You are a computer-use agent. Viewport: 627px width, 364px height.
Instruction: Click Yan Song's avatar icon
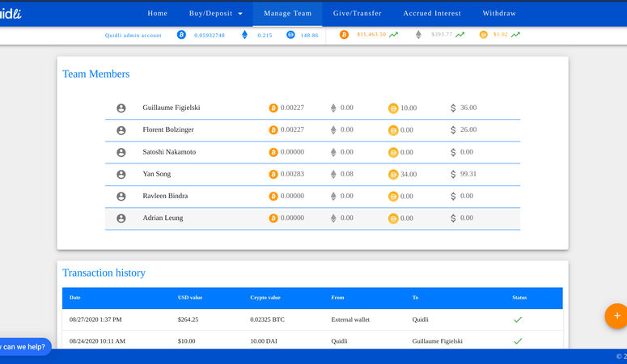coord(121,175)
